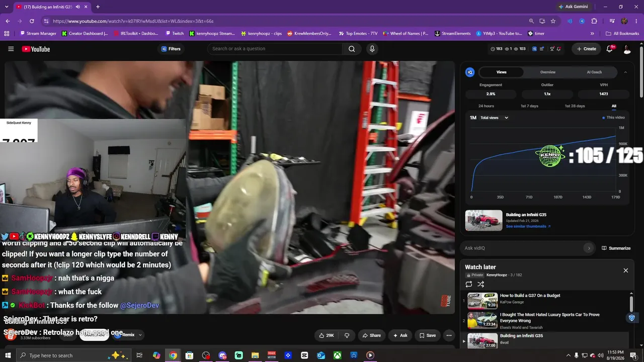This screenshot has height=362, width=644.
Task: Select the 1st 7 days range tab
Action: (529, 106)
